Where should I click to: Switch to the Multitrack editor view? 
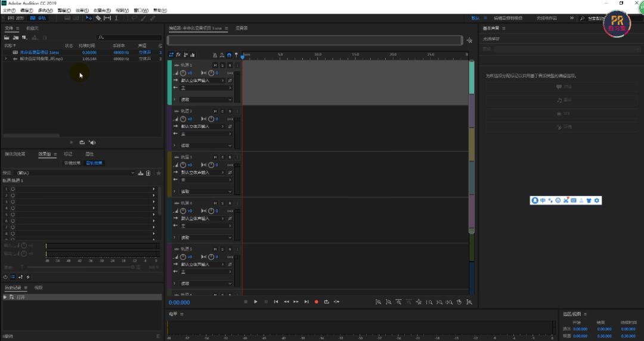(x=38, y=18)
